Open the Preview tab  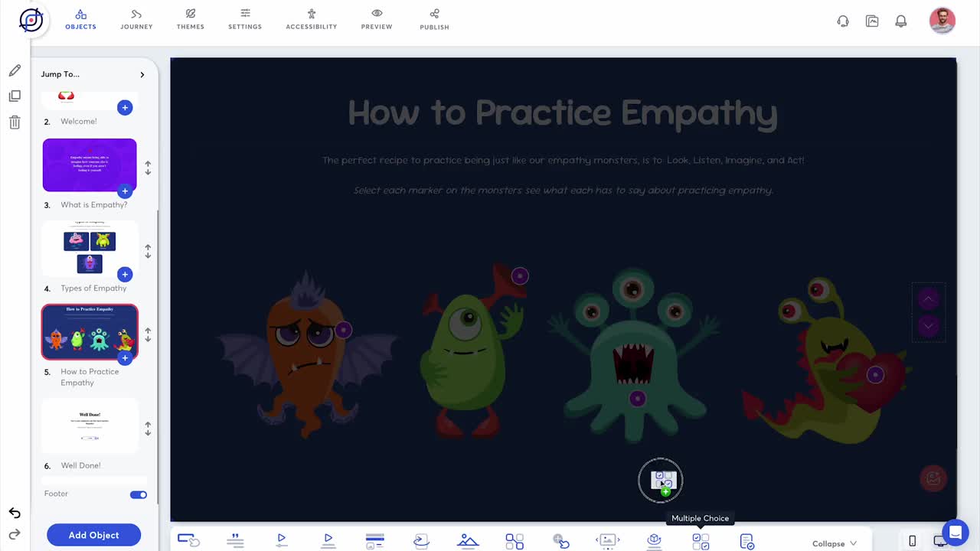coord(377,19)
